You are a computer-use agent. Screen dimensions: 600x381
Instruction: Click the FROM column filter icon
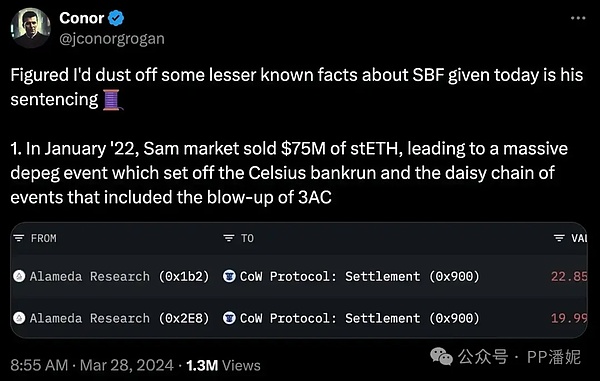click(18, 238)
